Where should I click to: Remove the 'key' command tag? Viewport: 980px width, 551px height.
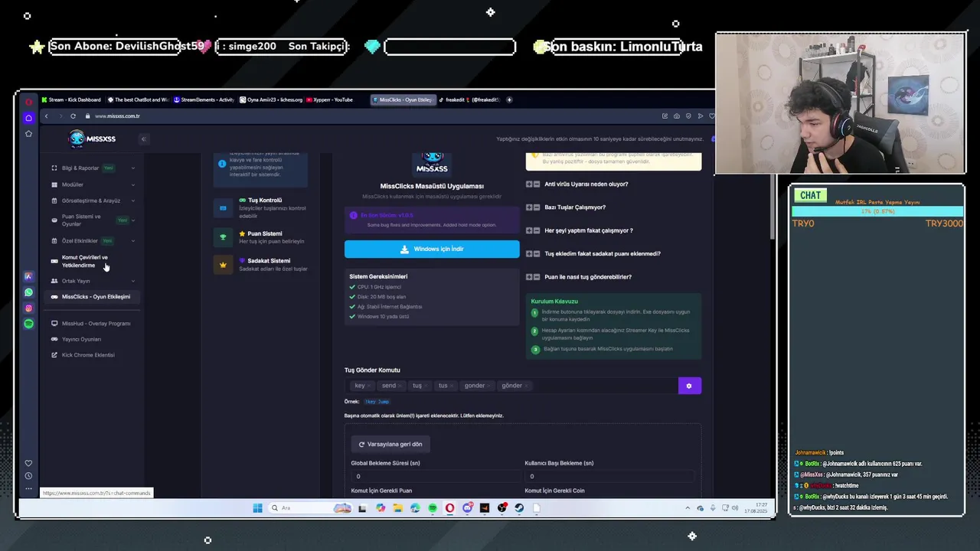tap(369, 386)
